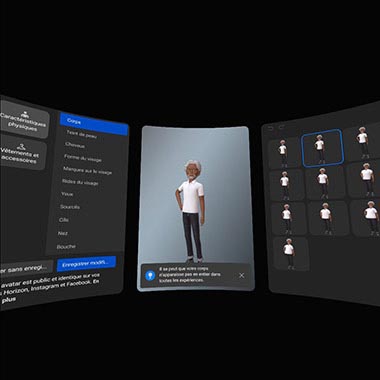Click the Enregistrer modifications button

86,263
